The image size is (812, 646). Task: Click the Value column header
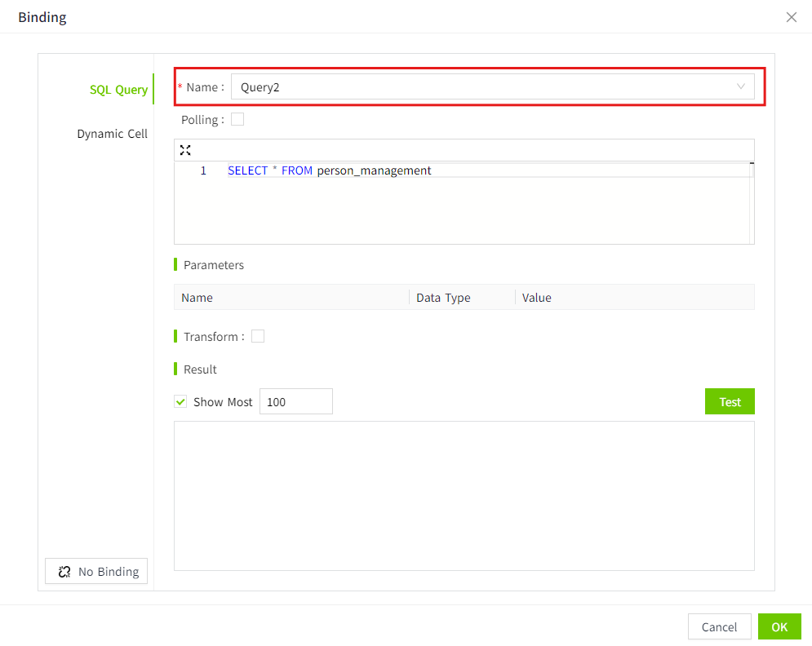[x=537, y=298]
